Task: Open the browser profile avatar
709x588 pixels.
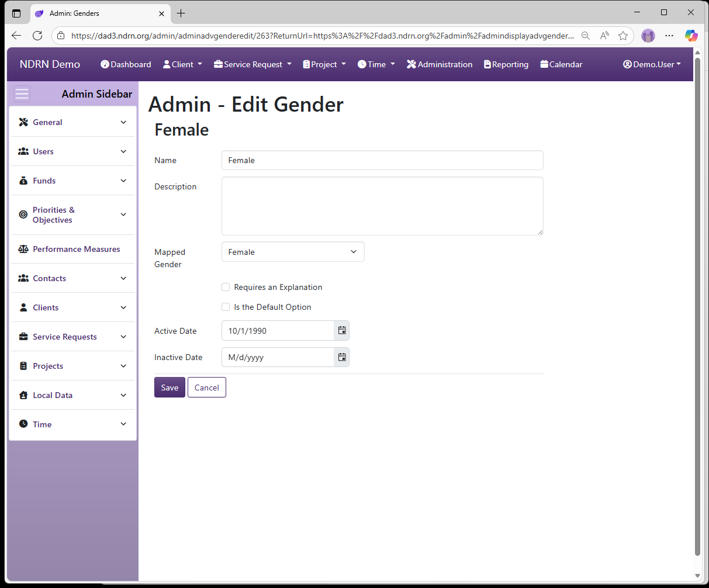Action: (648, 36)
